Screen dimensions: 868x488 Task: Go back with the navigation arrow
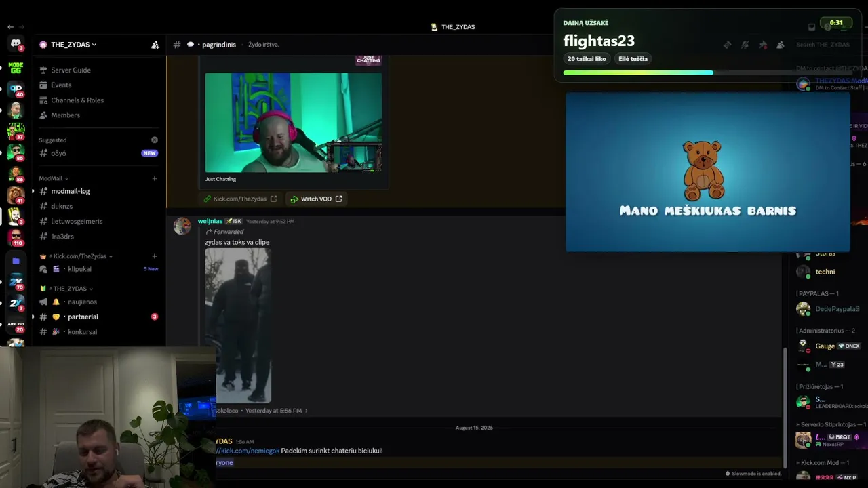(10, 27)
